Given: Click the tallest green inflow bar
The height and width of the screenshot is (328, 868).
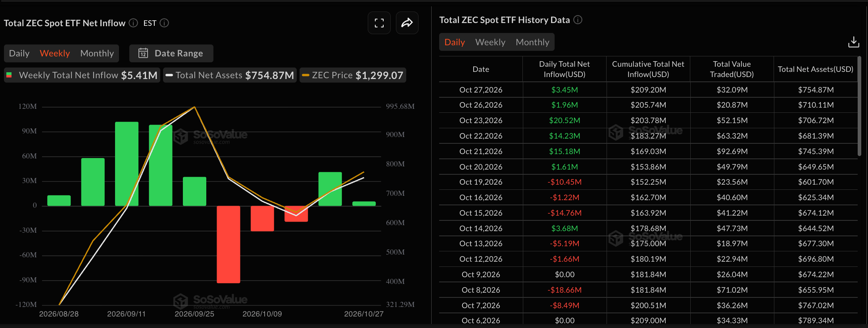Looking at the screenshot, I should 127,164.
